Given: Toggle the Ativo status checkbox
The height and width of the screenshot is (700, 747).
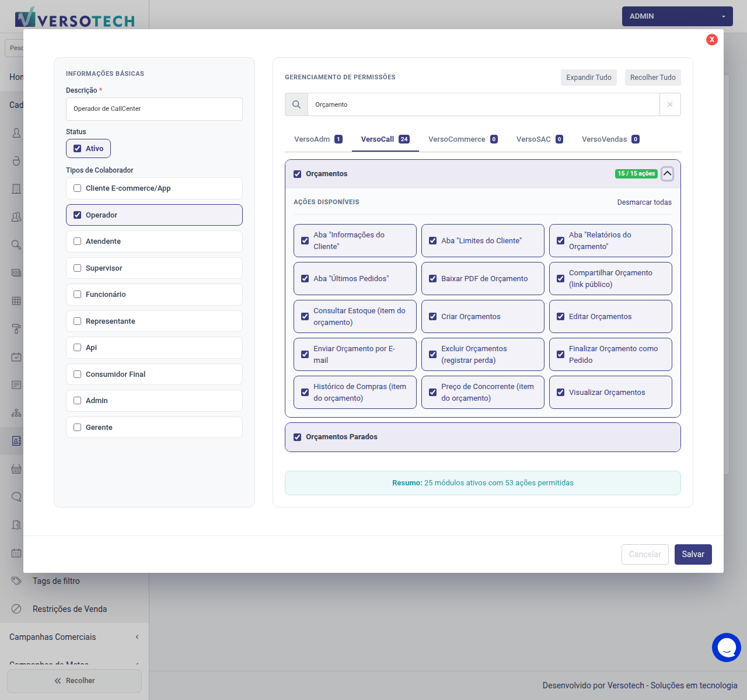Looking at the screenshot, I should tap(78, 149).
